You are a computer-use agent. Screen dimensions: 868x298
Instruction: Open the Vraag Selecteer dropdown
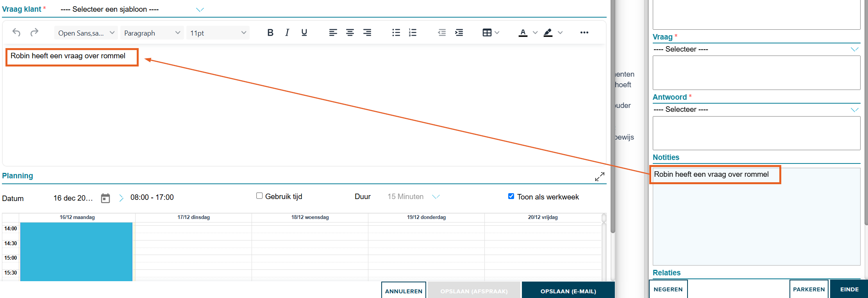click(x=756, y=49)
